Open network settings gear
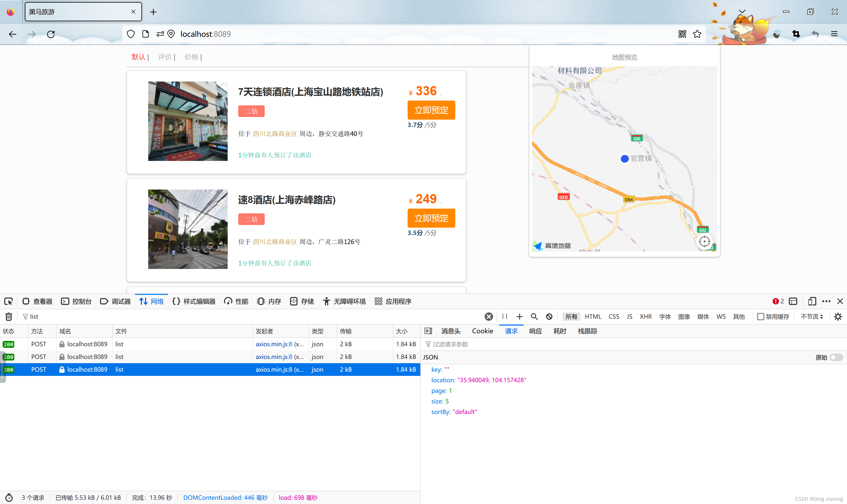The height and width of the screenshot is (504, 847). [x=838, y=317]
